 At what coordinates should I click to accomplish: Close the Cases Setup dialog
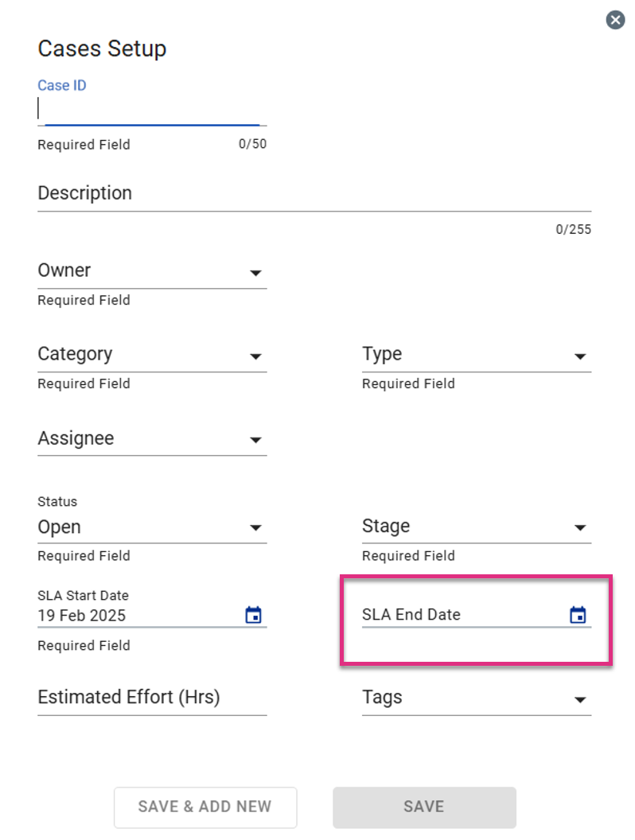tap(615, 21)
